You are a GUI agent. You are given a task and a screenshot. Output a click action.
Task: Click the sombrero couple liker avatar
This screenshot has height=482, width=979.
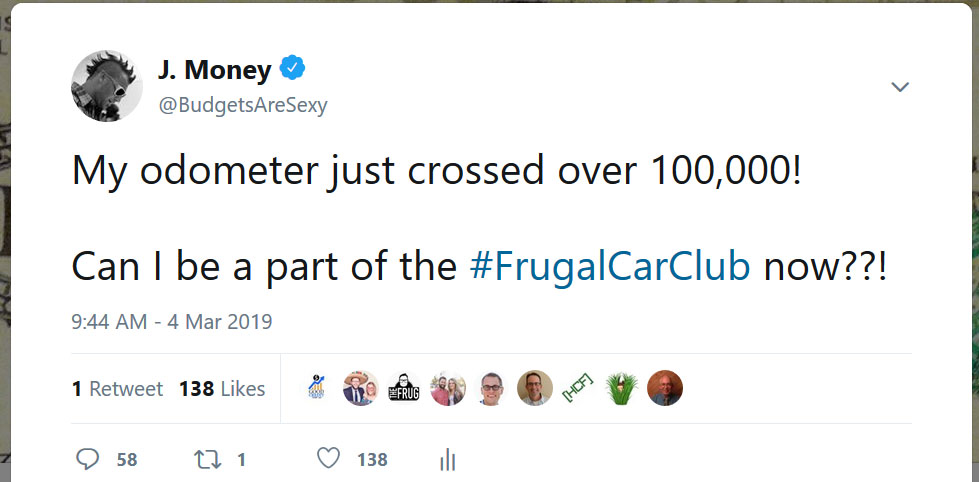pyautogui.click(x=361, y=388)
